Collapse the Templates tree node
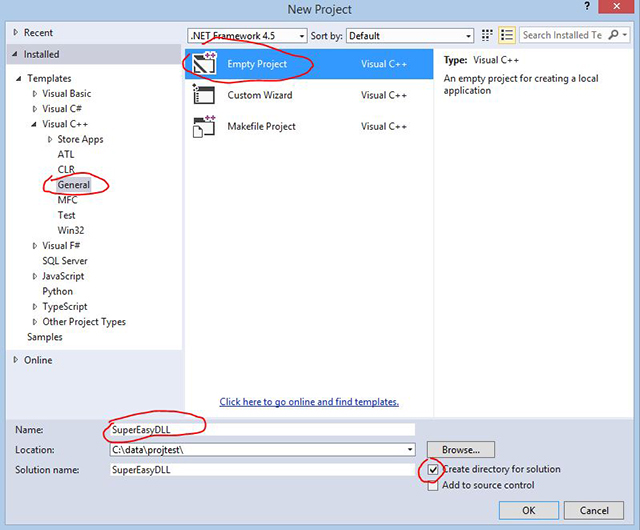640x530 pixels. click(19, 78)
